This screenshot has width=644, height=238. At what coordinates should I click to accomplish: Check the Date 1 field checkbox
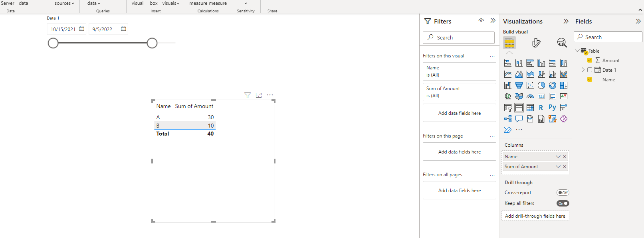pos(590,70)
